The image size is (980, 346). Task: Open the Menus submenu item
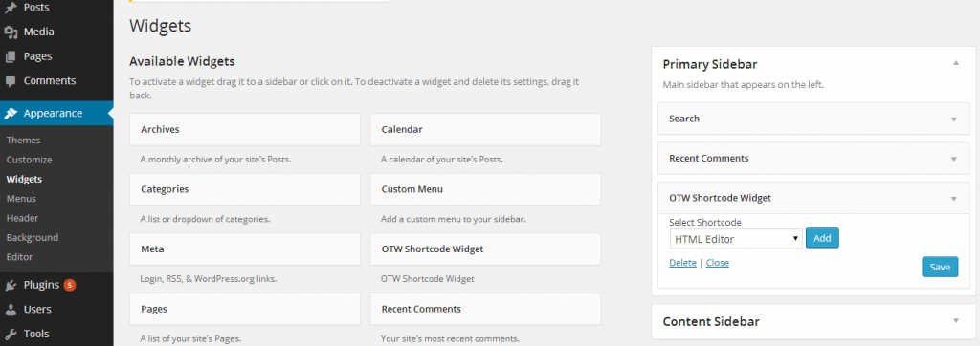21,199
